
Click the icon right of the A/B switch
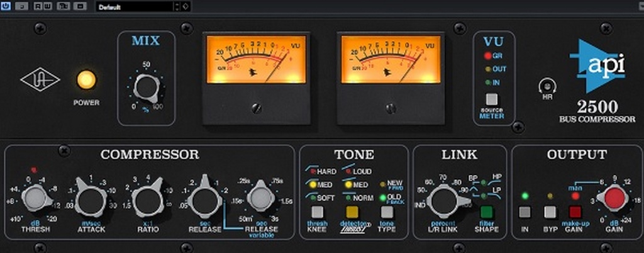coord(80,6)
